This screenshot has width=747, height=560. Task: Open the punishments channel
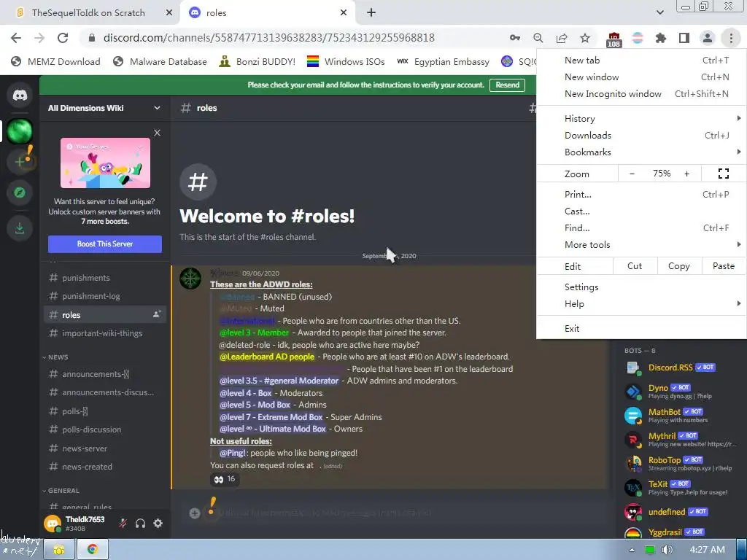tap(105, 278)
